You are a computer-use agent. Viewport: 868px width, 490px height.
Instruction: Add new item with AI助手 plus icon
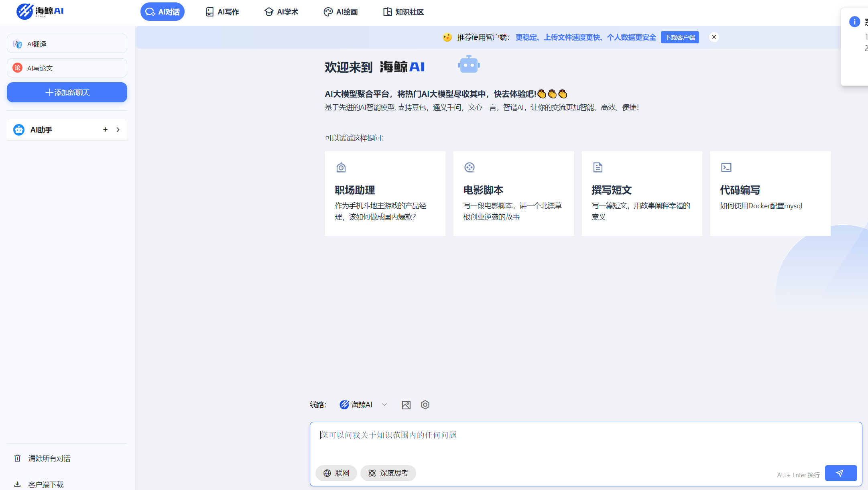105,130
